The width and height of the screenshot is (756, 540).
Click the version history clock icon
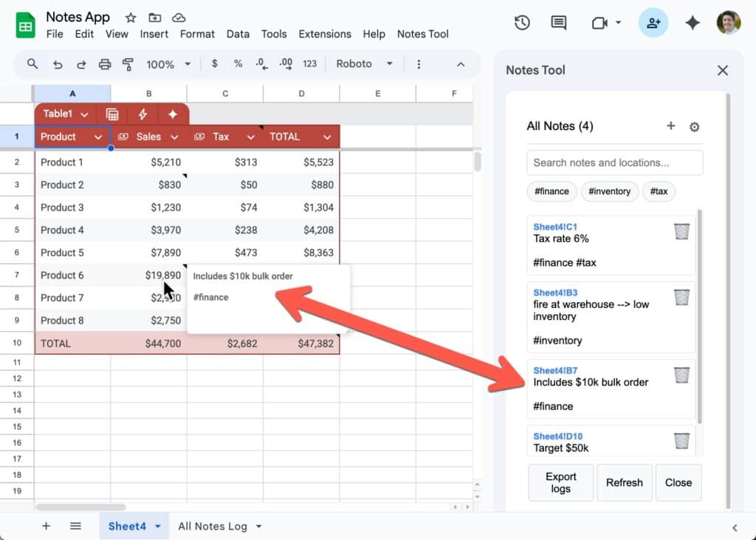click(522, 23)
